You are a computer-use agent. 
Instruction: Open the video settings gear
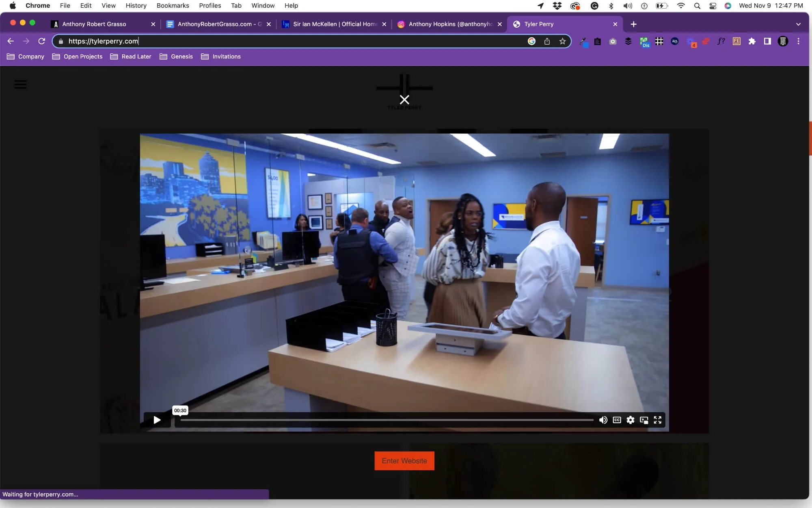[630, 420]
